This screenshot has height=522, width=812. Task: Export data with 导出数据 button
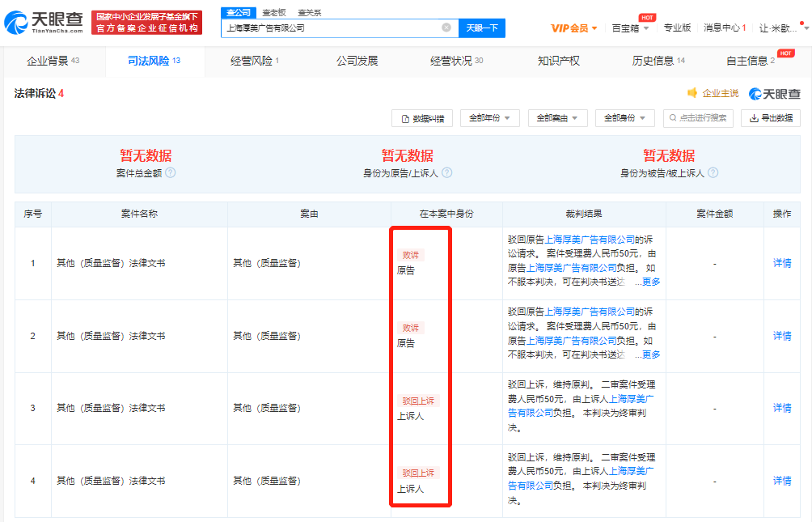point(771,118)
